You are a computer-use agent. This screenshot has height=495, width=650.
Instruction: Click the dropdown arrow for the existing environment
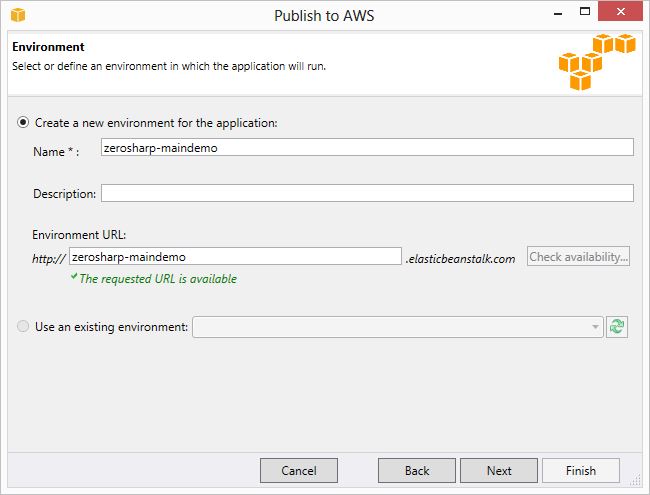pos(595,327)
